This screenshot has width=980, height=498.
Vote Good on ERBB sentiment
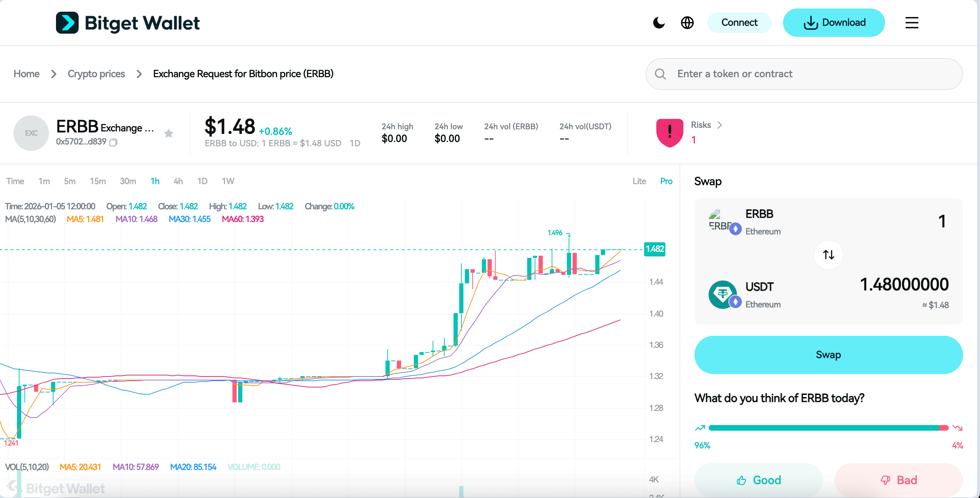tap(759, 480)
